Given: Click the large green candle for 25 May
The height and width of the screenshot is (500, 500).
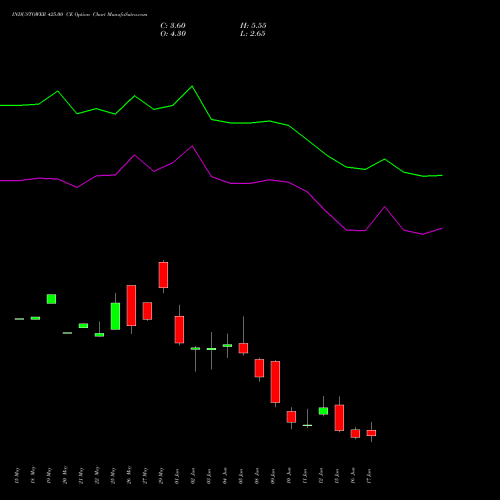Looking at the screenshot, I should point(115,316).
